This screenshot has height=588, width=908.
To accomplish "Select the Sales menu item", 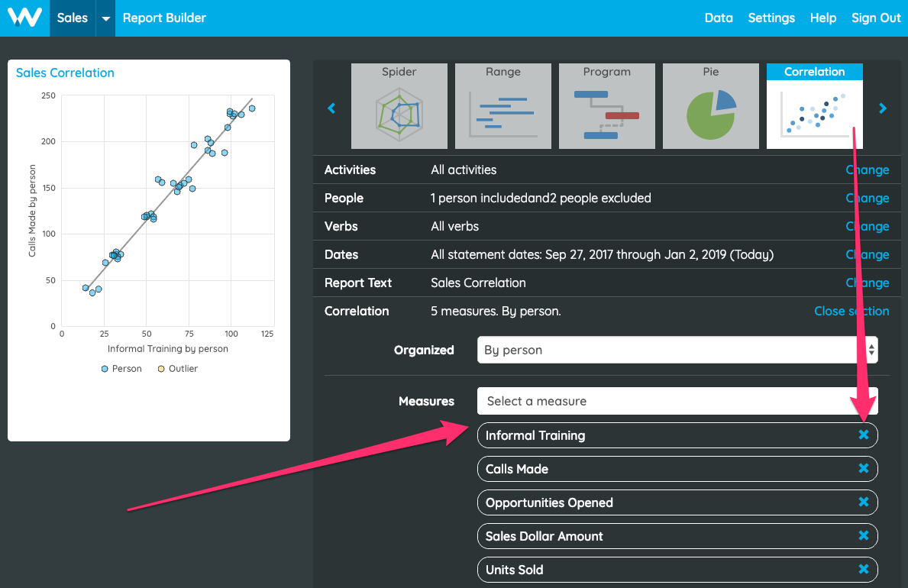I will 73,18.
